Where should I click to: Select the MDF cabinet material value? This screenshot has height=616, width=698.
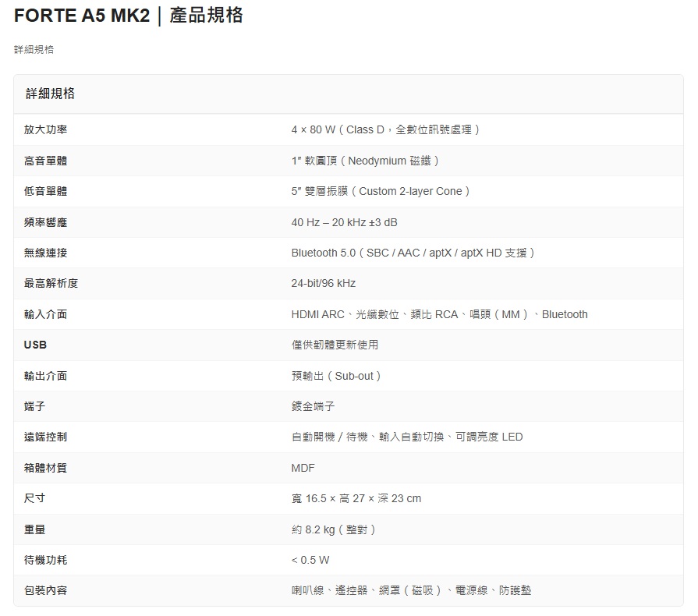point(303,468)
